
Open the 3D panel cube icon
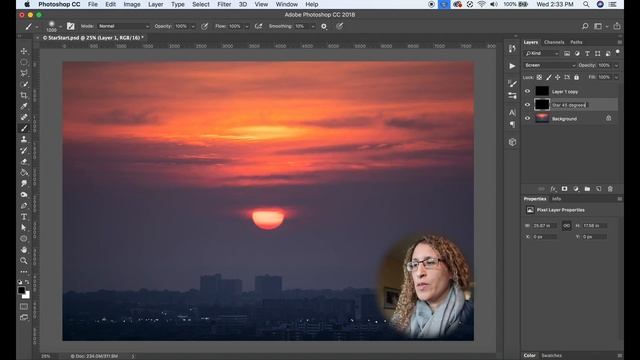click(x=512, y=142)
